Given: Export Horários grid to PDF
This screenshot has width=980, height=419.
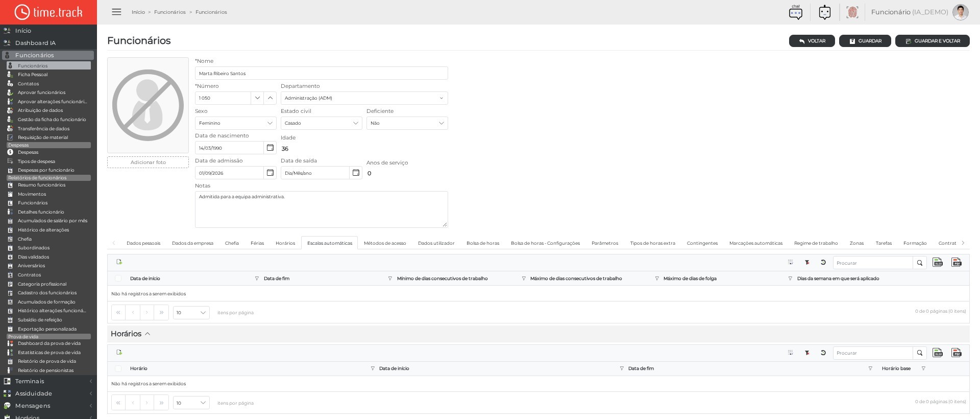Looking at the screenshot, I should [x=957, y=353].
